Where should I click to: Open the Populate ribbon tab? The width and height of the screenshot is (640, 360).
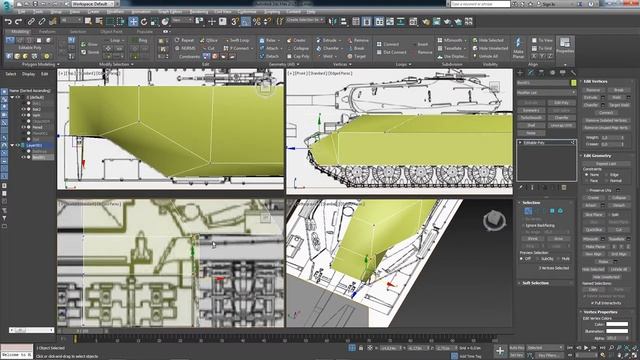[144, 31]
